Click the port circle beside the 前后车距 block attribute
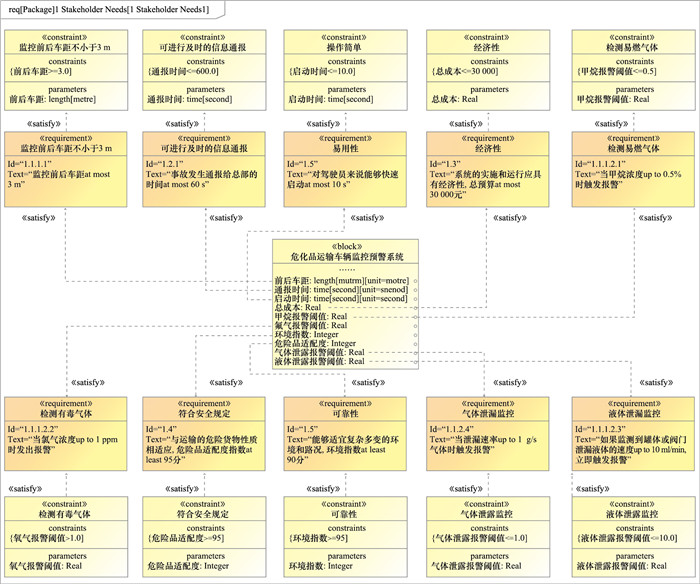This screenshot has height=584, width=700. (x=416, y=281)
